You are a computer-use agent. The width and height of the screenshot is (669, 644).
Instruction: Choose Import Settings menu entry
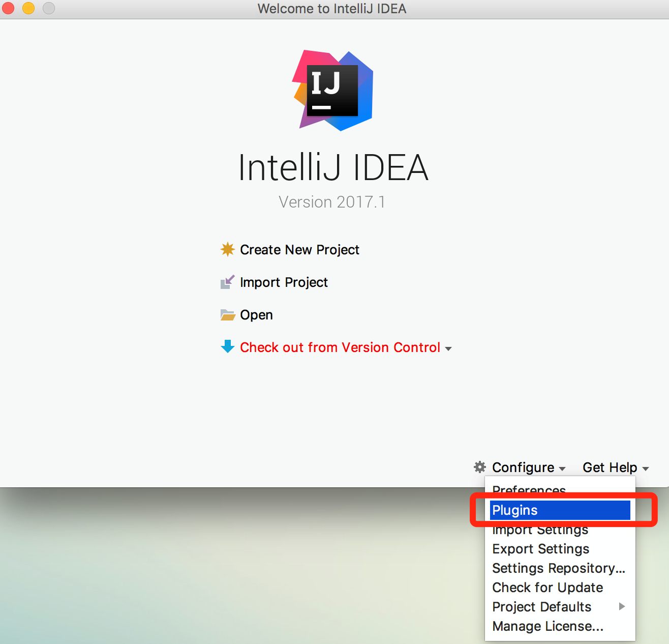point(560,530)
